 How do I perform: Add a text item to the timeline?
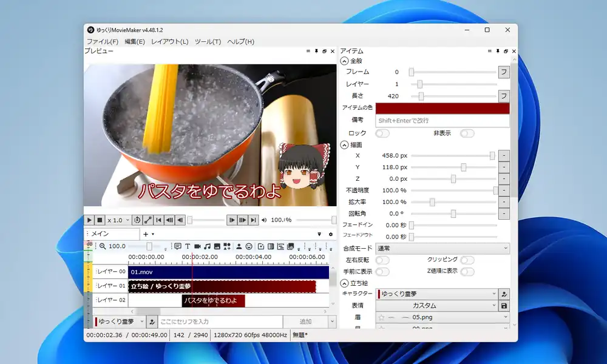coord(188,246)
